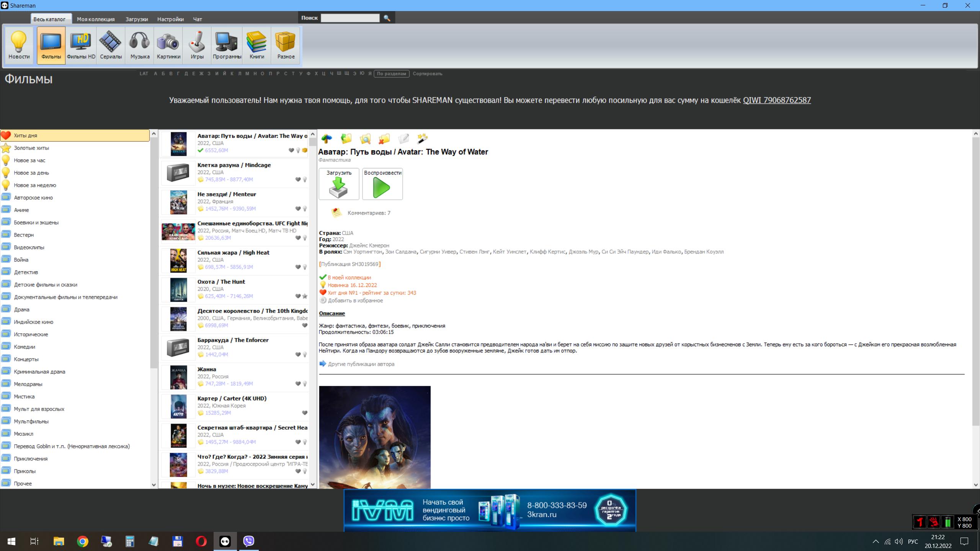Select the Клетка разума / Mindcage entry
The image size is (980, 551).
coord(234,173)
